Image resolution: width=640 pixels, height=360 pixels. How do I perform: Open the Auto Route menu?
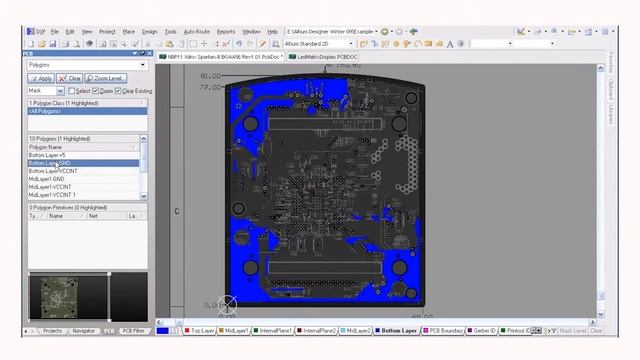point(196,31)
